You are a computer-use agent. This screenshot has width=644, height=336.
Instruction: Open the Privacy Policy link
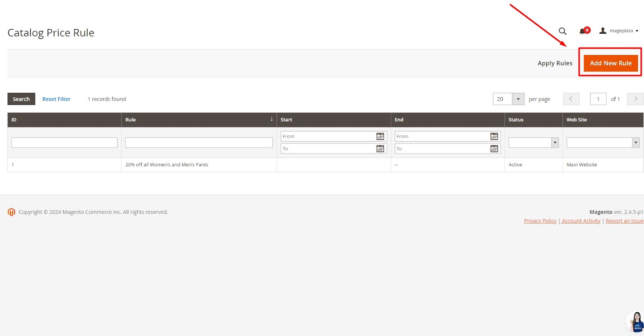(x=540, y=221)
